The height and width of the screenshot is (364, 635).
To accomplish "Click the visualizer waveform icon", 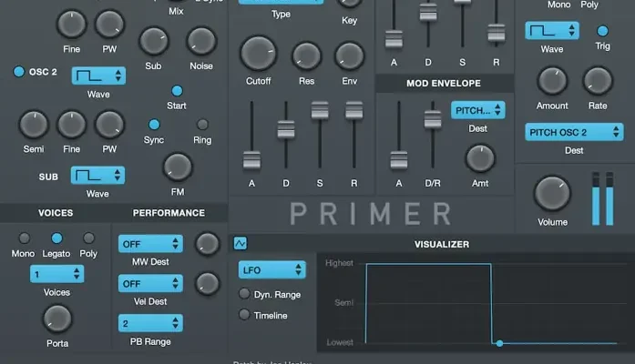I will click(x=241, y=244).
